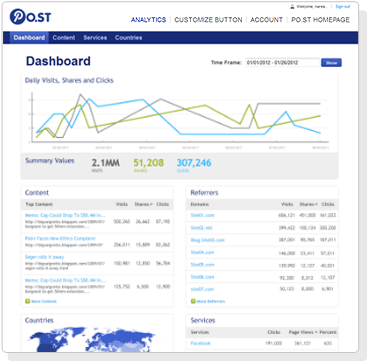Sort Referrers table by Shares arrow
The image size is (368, 361).
click(316, 204)
